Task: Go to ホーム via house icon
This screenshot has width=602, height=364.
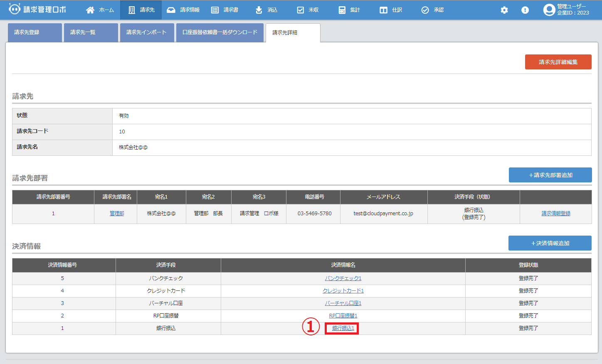Action: 90,10
